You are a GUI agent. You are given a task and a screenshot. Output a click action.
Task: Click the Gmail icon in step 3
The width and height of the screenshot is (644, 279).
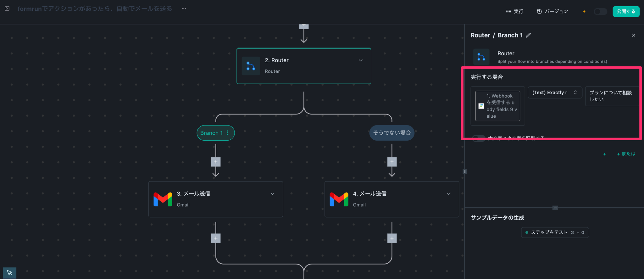coord(163,199)
